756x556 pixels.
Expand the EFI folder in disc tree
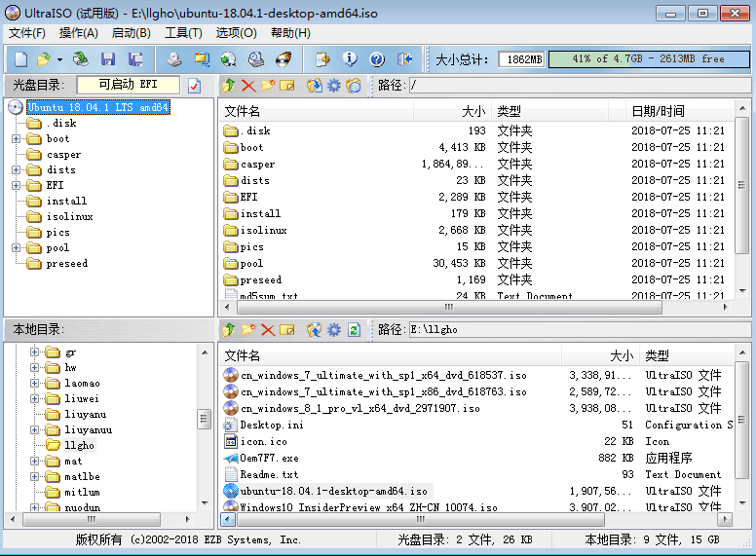pos(16,185)
